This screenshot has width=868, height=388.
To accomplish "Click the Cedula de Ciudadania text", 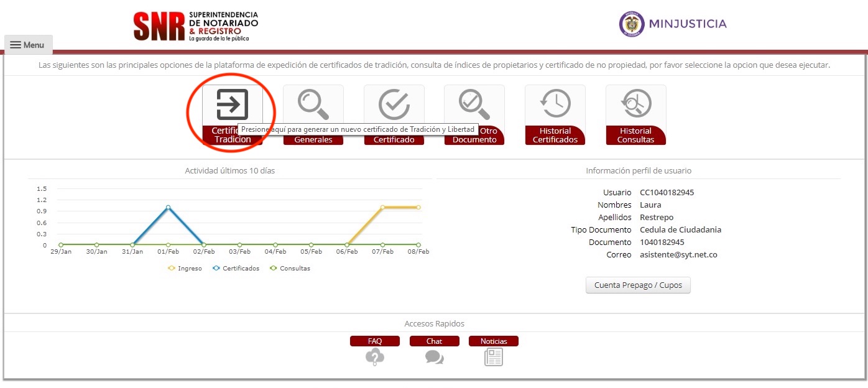I will tap(680, 229).
